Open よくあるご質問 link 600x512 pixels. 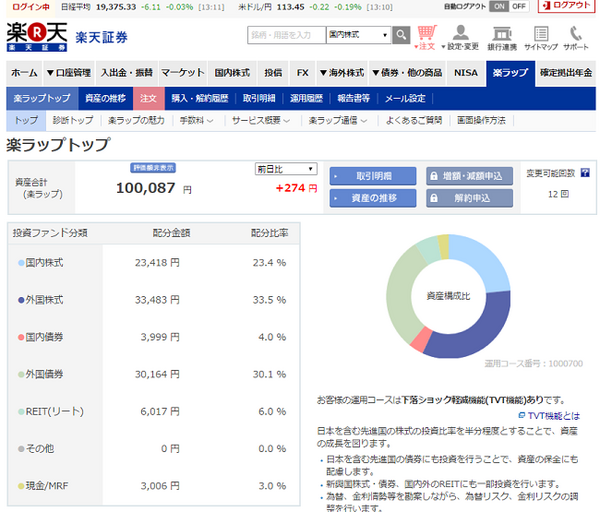(414, 121)
